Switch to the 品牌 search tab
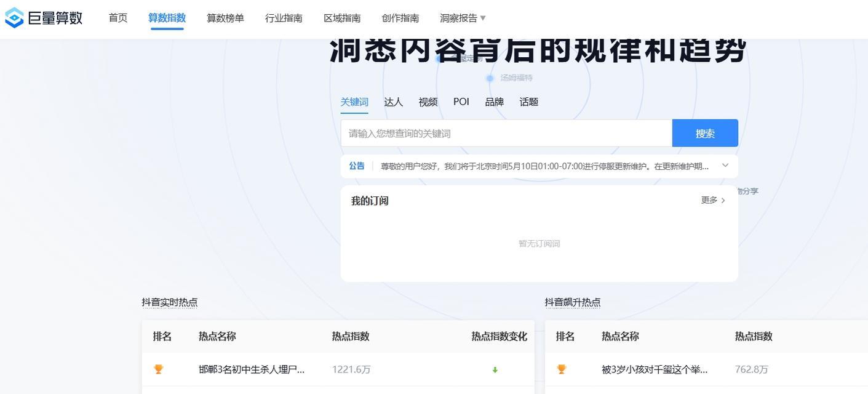The width and height of the screenshot is (868, 394). pos(495,102)
